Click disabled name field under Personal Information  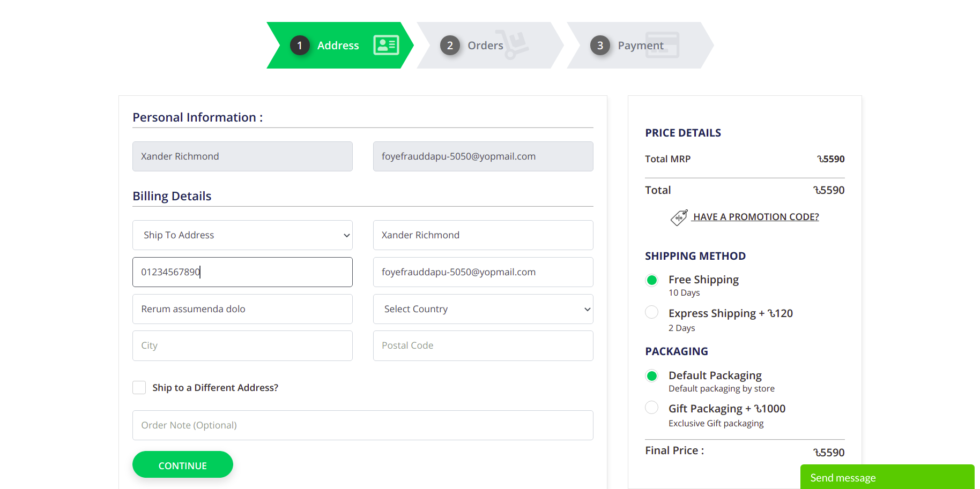(242, 156)
